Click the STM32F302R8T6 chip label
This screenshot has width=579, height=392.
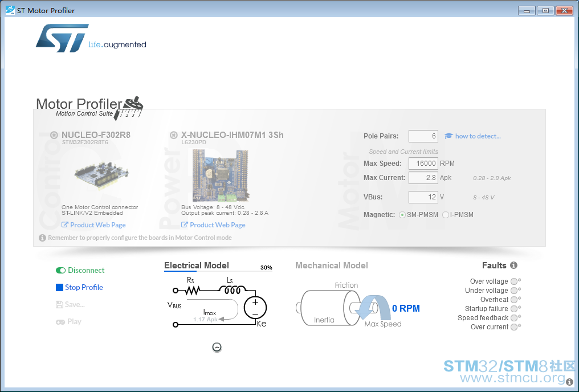[85, 142]
